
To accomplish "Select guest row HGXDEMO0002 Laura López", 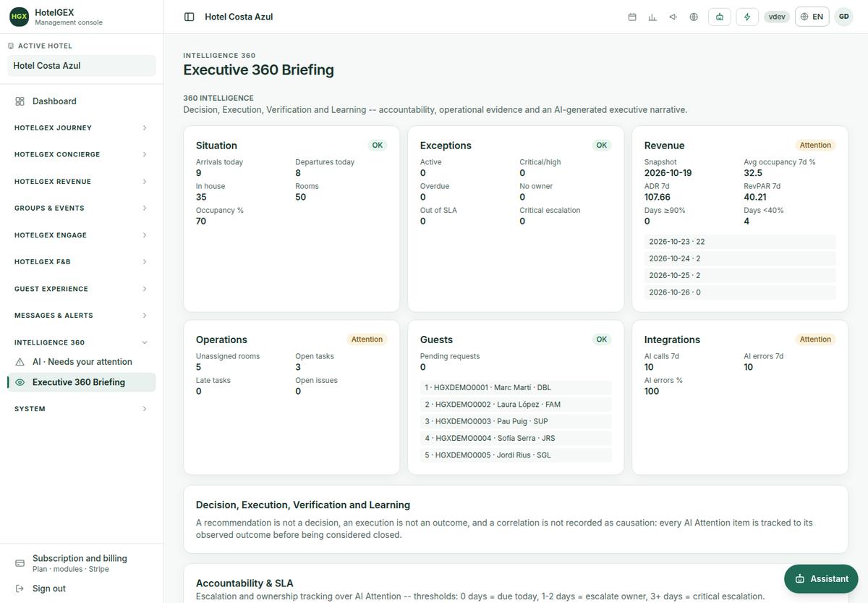I will click(516, 405).
